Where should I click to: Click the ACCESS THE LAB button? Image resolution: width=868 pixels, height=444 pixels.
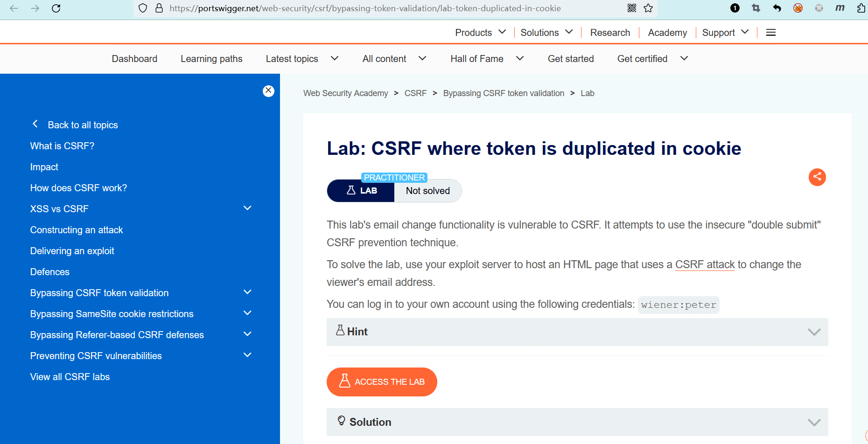coord(382,382)
